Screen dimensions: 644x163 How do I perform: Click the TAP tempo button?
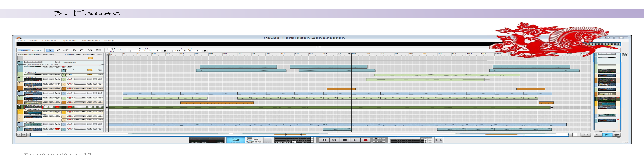268,140
